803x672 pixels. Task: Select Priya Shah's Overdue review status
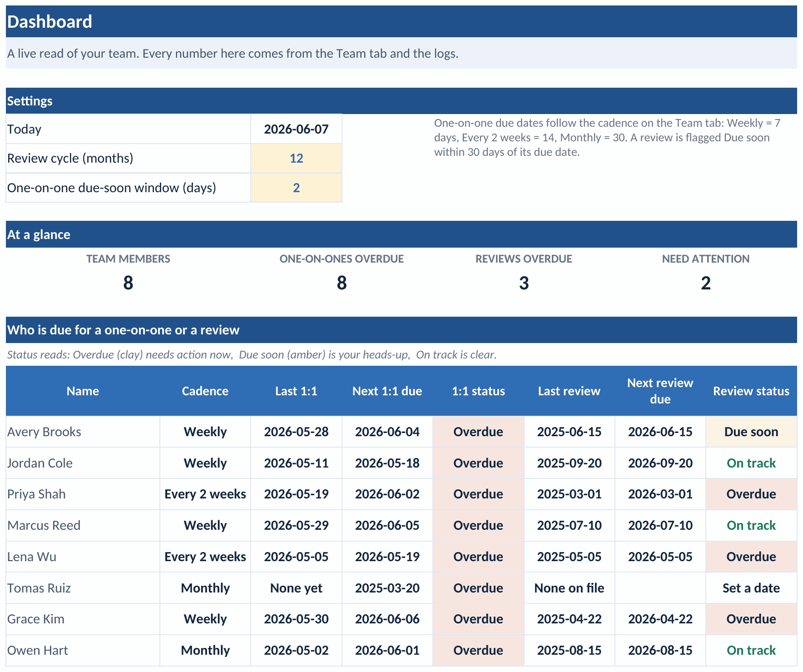[751, 494]
